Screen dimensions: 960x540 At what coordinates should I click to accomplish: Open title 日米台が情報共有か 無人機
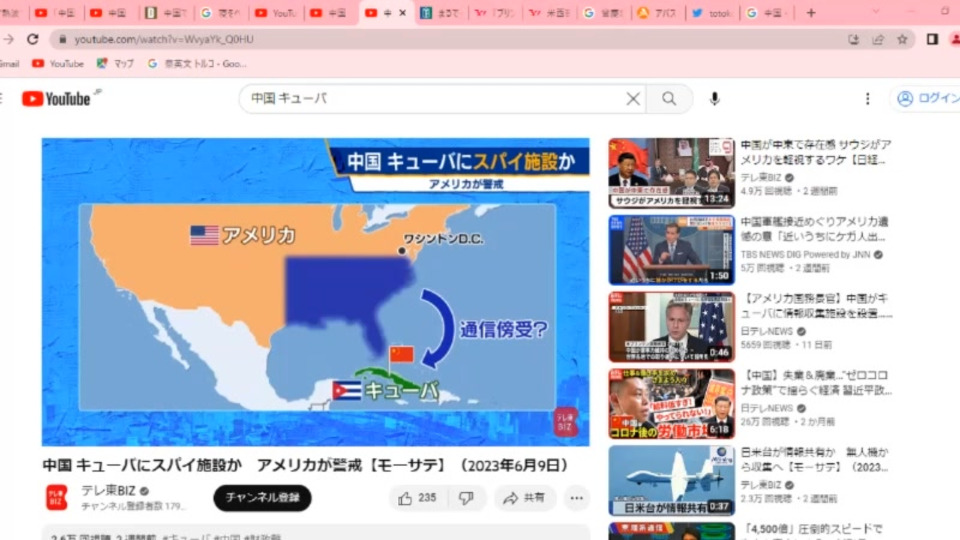814,460
